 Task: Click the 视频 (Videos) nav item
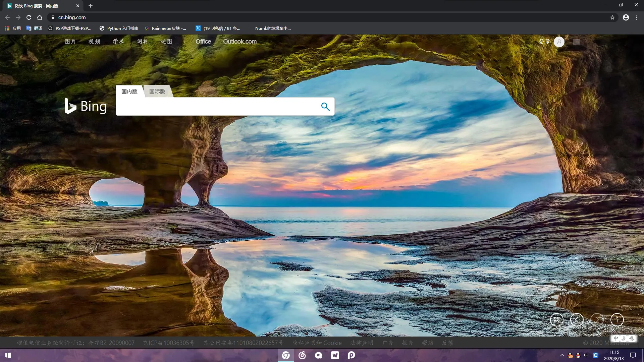point(94,42)
